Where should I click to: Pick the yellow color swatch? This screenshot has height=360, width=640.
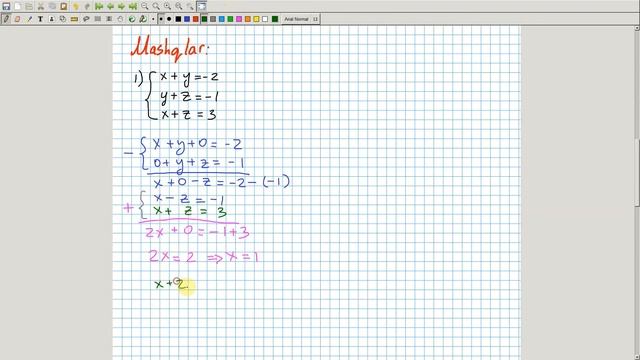(256, 19)
